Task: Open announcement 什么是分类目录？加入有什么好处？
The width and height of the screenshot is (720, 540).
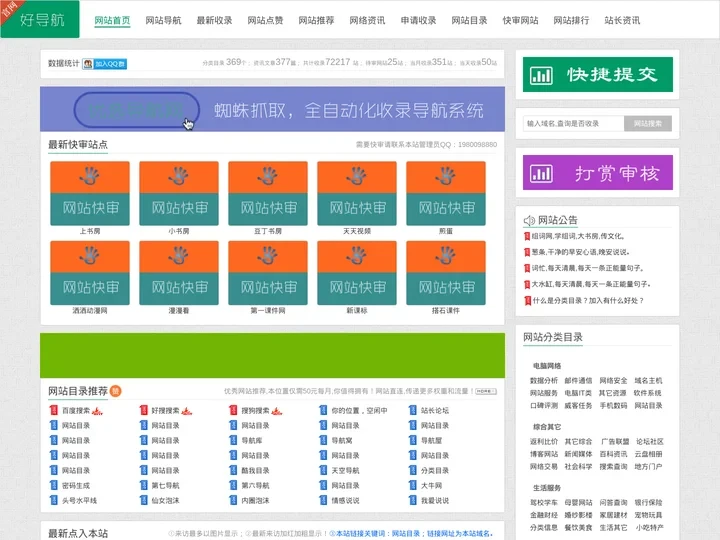Action: pos(588,301)
